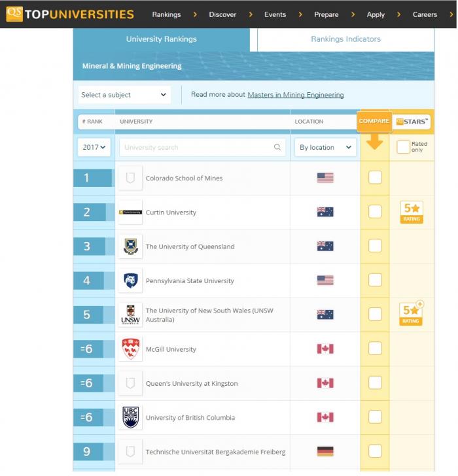Image resolution: width=458 pixels, height=476 pixels.
Task: Open the By location dropdown
Action: [x=325, y=147]
